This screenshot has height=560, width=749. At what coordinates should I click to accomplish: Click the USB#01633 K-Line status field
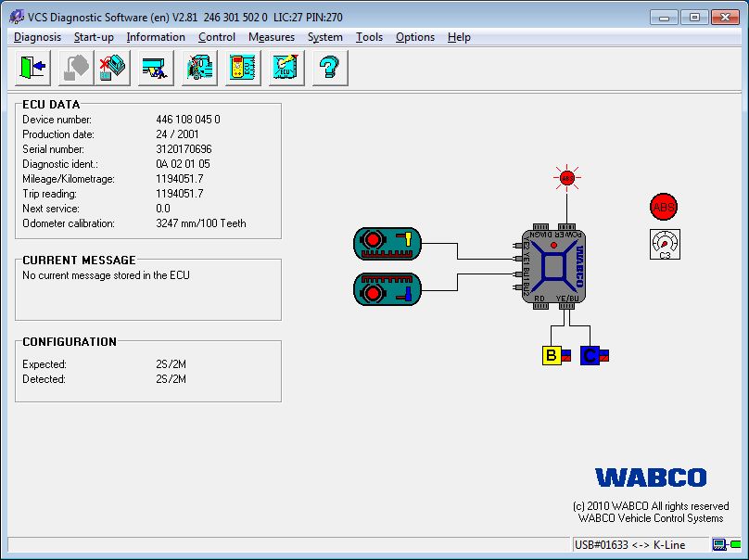coord(641,545)
